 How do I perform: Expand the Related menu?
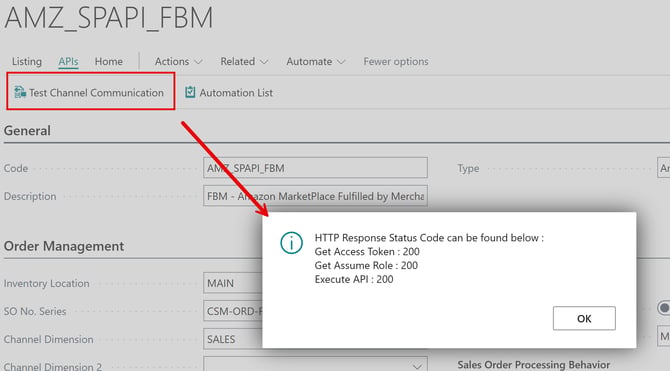tap(244, 62)
